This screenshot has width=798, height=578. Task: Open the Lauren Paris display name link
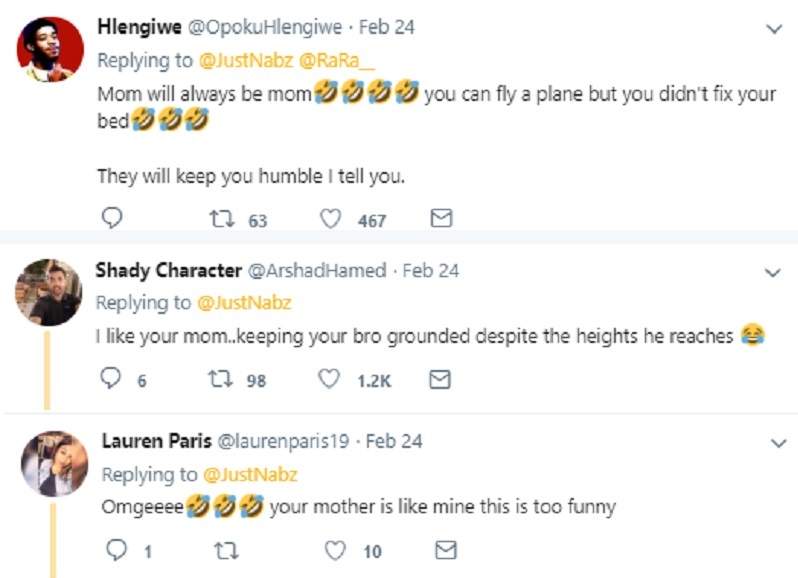[x=153, y=441]
